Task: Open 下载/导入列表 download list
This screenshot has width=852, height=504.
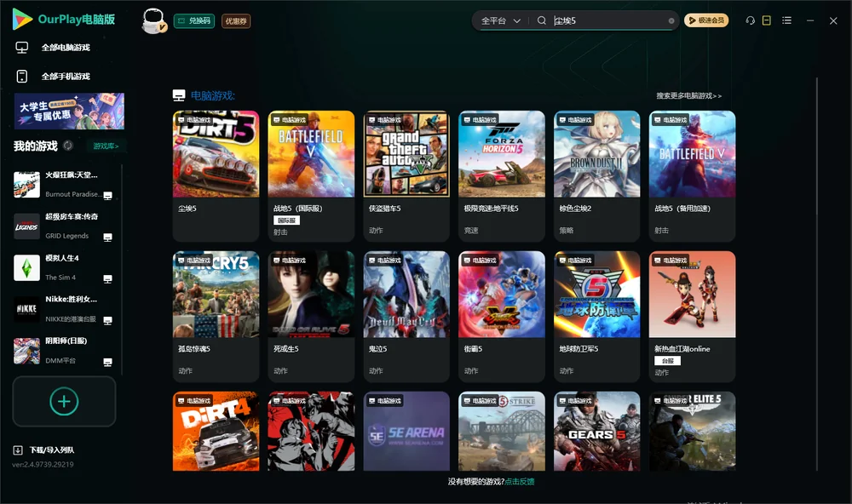Action: 52,450
